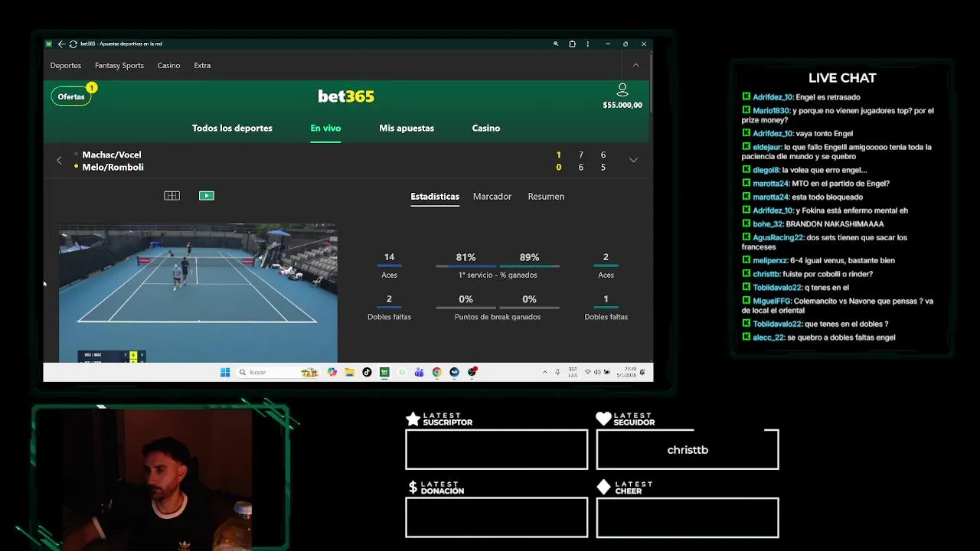Open WhatsApp from the taskbar
The image size is (980, 551).
click(402, 372)
